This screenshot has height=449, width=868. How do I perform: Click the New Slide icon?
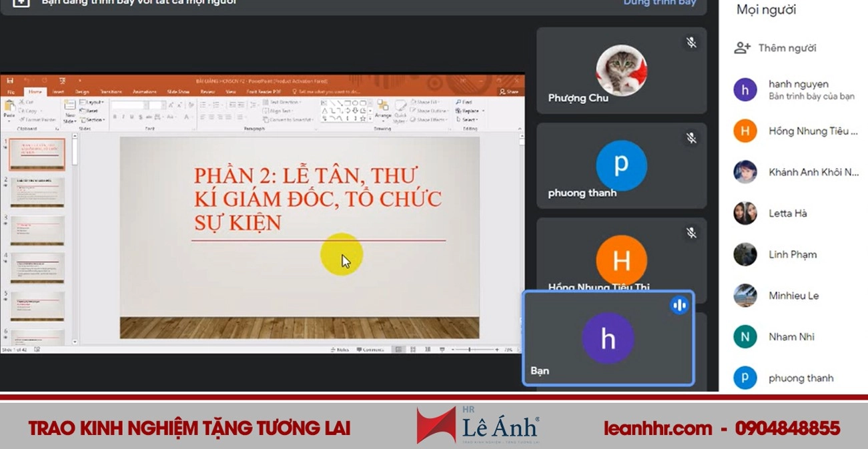coord(70,109)
